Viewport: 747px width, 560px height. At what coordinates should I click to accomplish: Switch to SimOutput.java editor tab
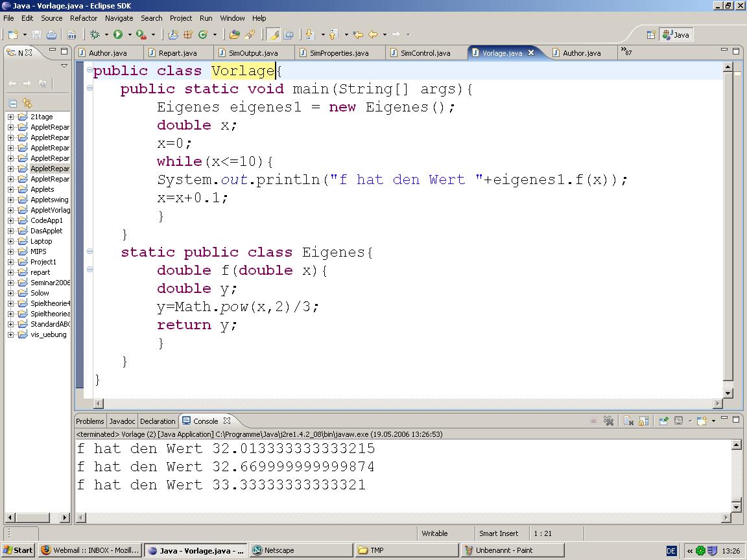pos(252,53)
